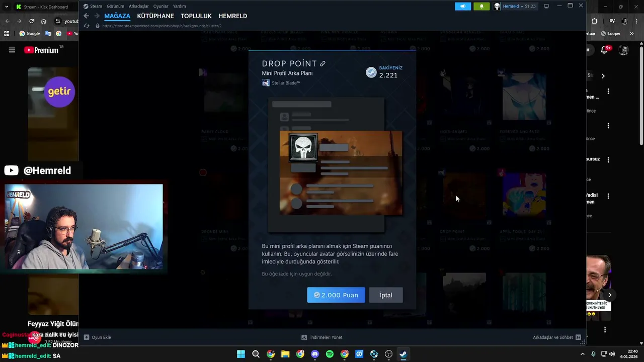
Task: Click the mini profile background preview image
Action: 341,172
